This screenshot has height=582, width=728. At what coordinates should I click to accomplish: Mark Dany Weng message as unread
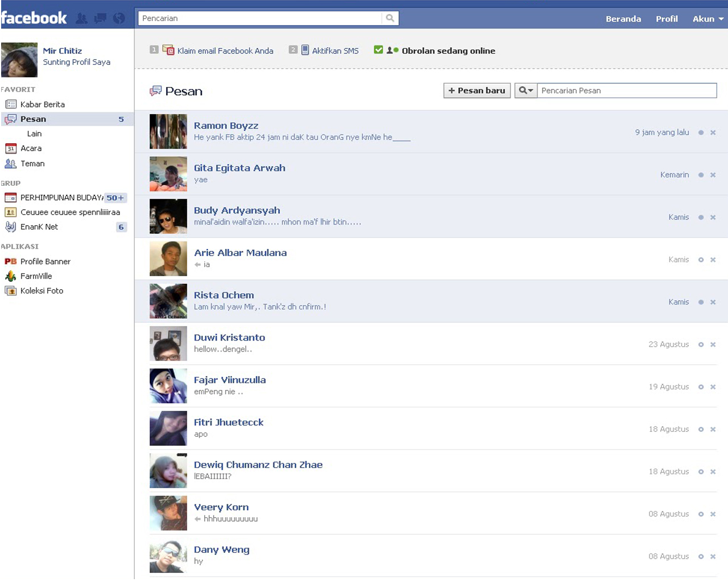click(701, 556)
